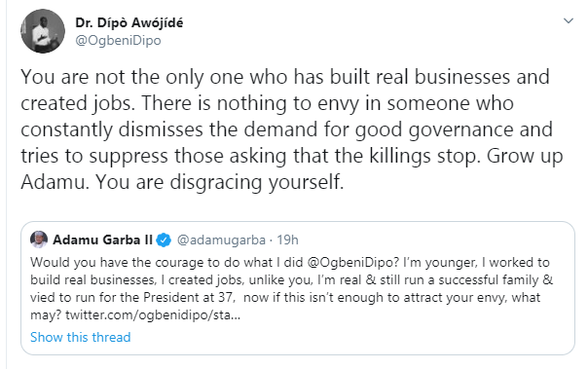Open the @OgbeniDipo handle under author name
This screenshot has width=588, height=369.
coord(118,40)
